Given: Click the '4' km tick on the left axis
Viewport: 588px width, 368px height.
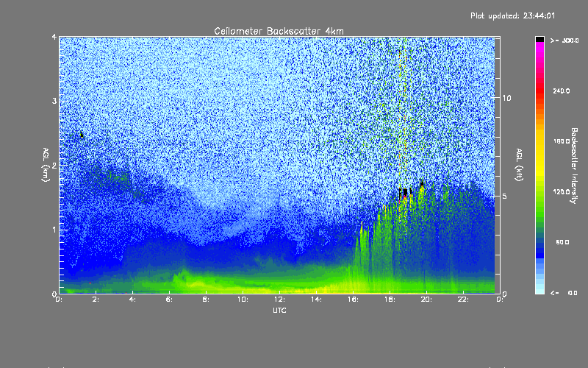Looking at the screenshot, I should pyautogui.click(x=54, y=38).
